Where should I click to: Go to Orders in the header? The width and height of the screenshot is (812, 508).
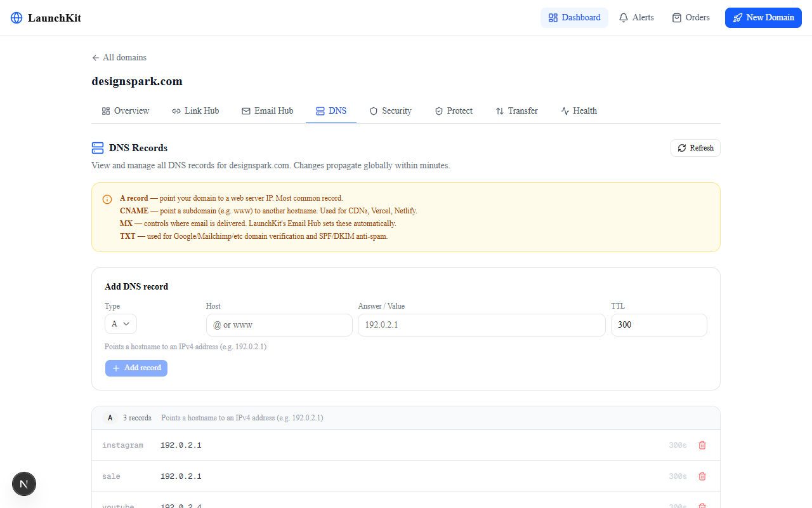tap(691, 18)
